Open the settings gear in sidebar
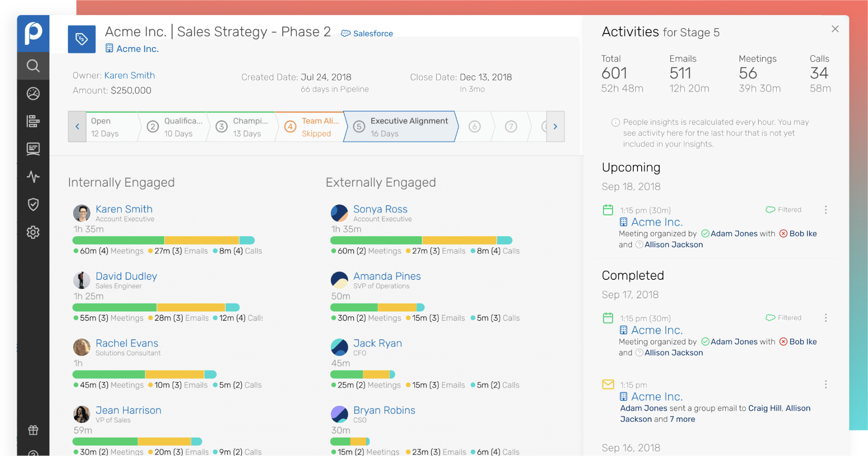Screen dimensions: 868x456 click(33, 232)
